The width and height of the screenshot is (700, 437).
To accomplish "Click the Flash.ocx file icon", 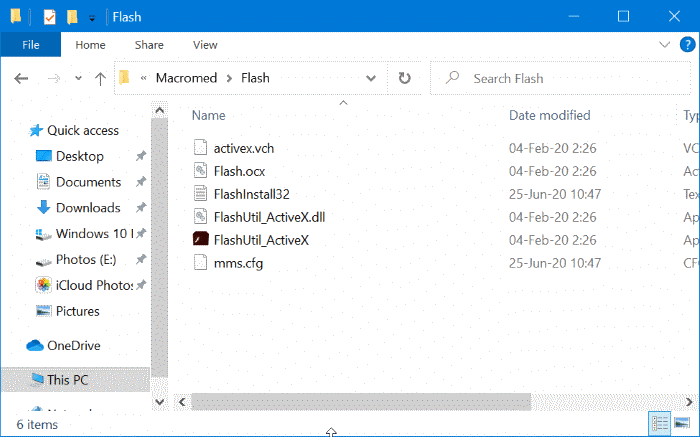I will [x=200, y=171].
